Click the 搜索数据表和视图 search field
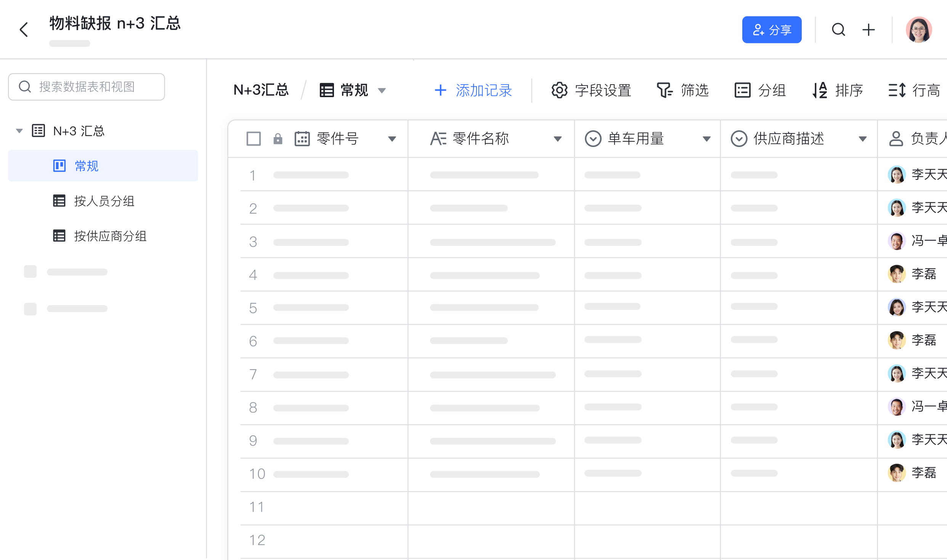The image size is (947, 560). (x=87, y=86)
